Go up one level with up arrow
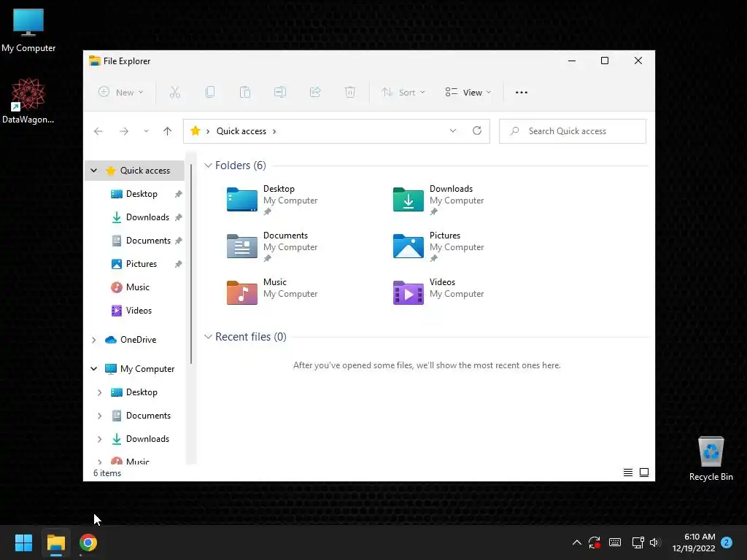 tap(167, 131)
